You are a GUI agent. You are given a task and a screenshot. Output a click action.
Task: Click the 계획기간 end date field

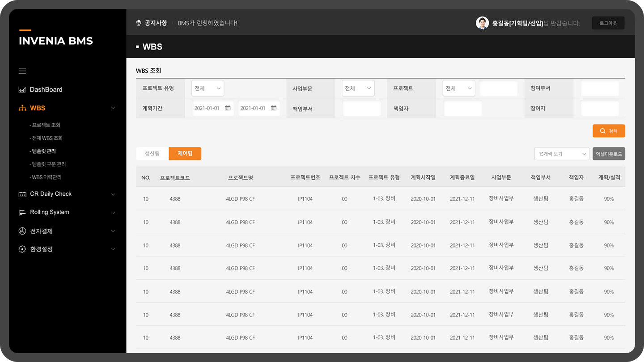pos(259,108)
